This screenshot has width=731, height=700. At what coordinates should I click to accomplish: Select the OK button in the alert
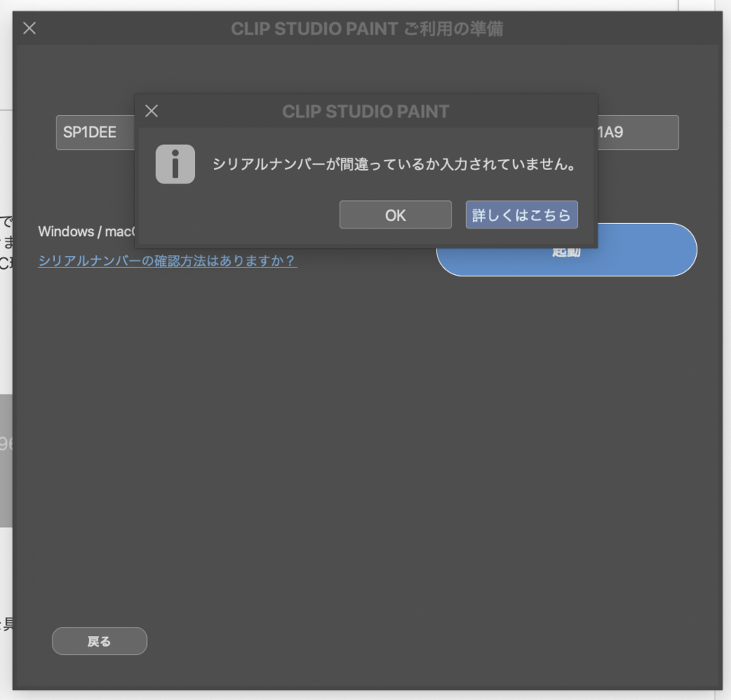coord(394,214)
